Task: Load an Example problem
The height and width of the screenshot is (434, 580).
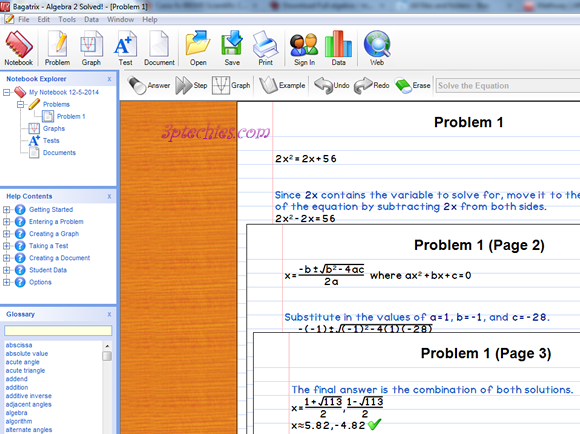Action: [x=282, y=85]
